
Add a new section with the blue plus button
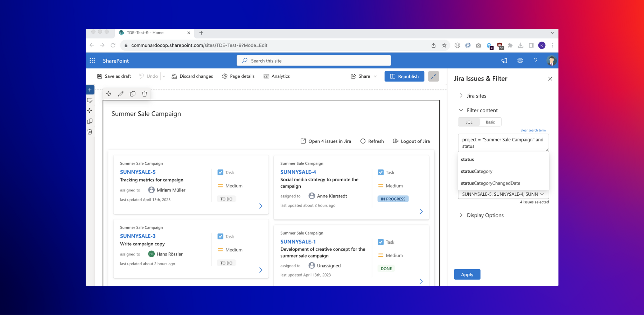tap(90, 90)
